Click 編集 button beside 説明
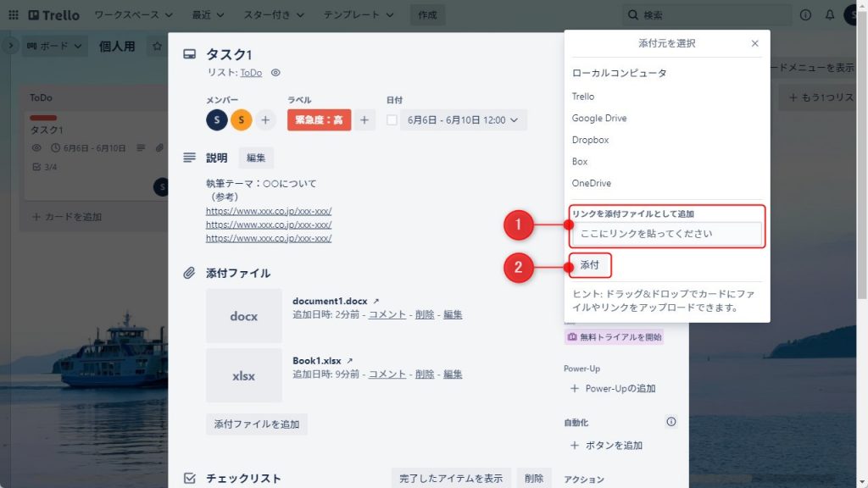 (x=256, y=158)
